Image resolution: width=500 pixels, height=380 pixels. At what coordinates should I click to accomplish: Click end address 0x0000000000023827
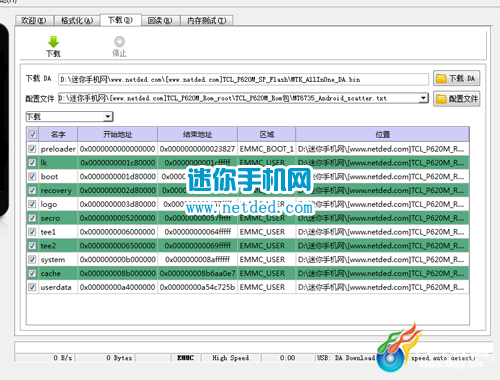[197, 149]
